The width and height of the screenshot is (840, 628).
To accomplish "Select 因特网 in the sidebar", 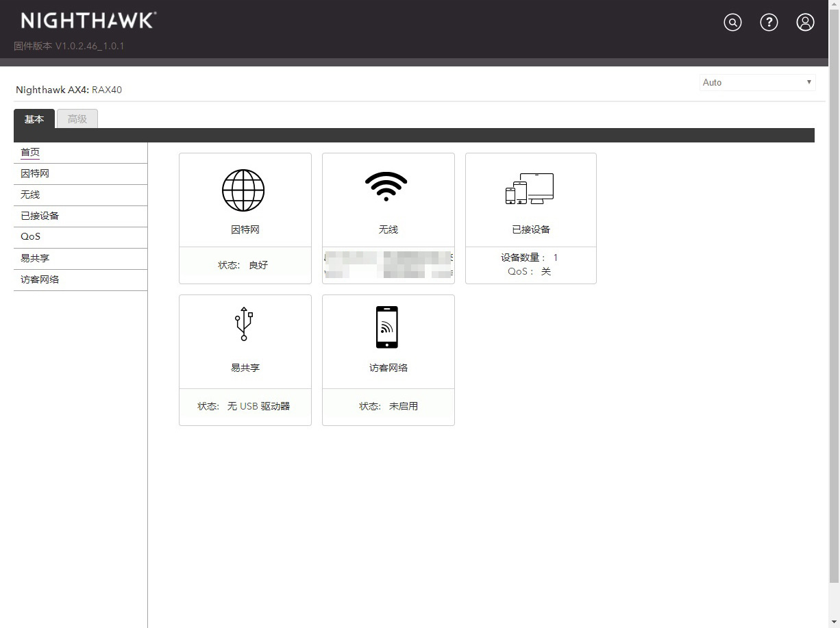I will (x=80, y=174).
